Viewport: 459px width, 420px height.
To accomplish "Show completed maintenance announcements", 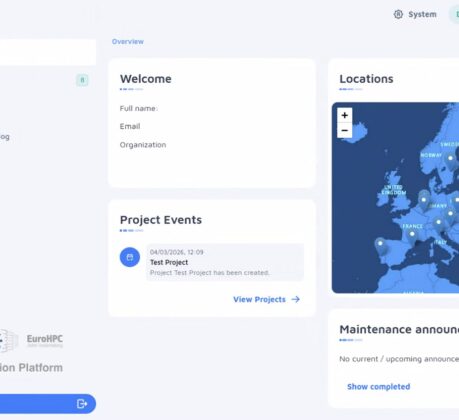I will click(x=379, y=387).
